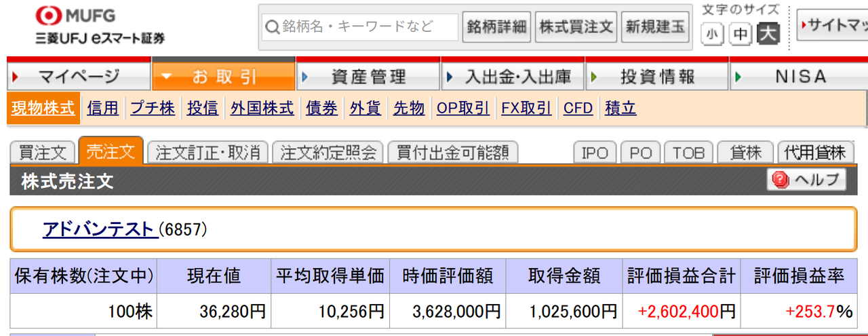
Task: Open the アドバンテスト stock link
Action: tap(99, 229)
